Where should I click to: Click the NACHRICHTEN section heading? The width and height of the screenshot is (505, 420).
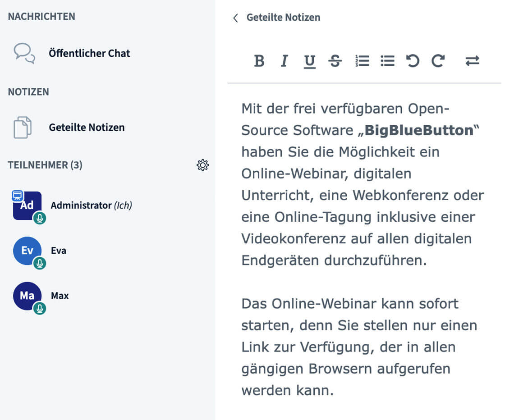click(x=41, y=16)
